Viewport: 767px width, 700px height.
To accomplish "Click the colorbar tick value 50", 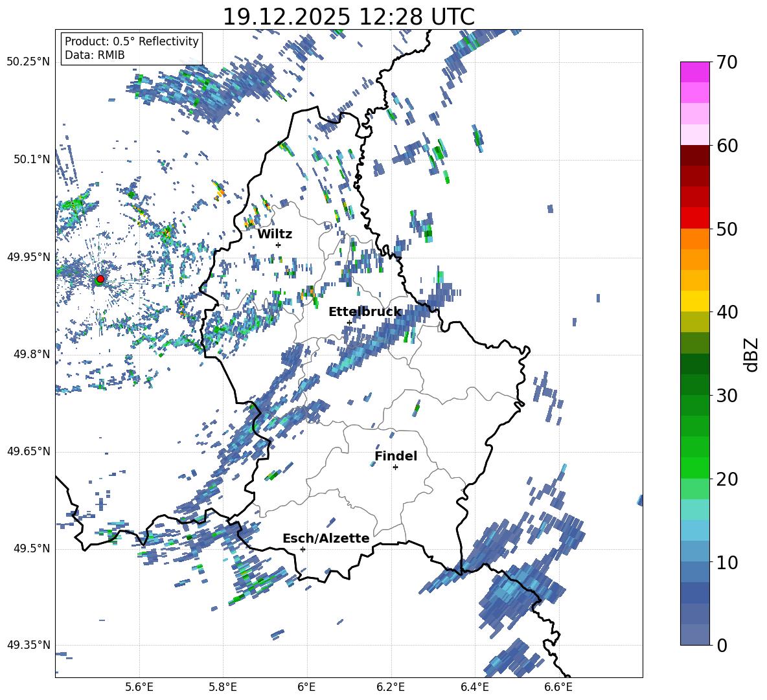I will click(x=727, y=229).
